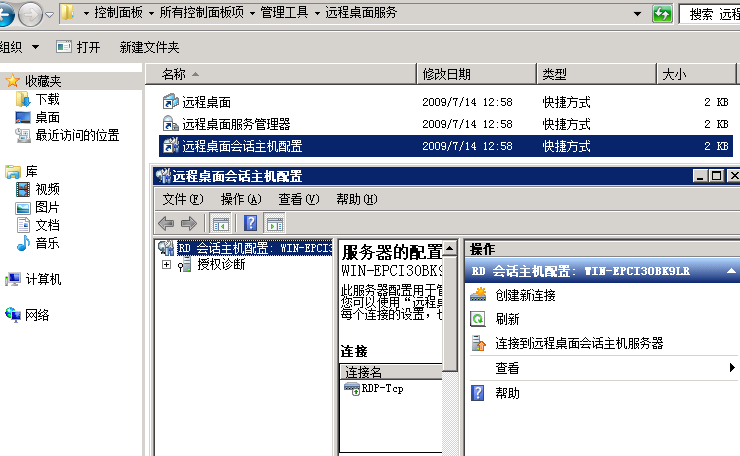Screen dimensions: 740x456
Task: Click the 新建文件夹 button
Action: pos(149,47)
